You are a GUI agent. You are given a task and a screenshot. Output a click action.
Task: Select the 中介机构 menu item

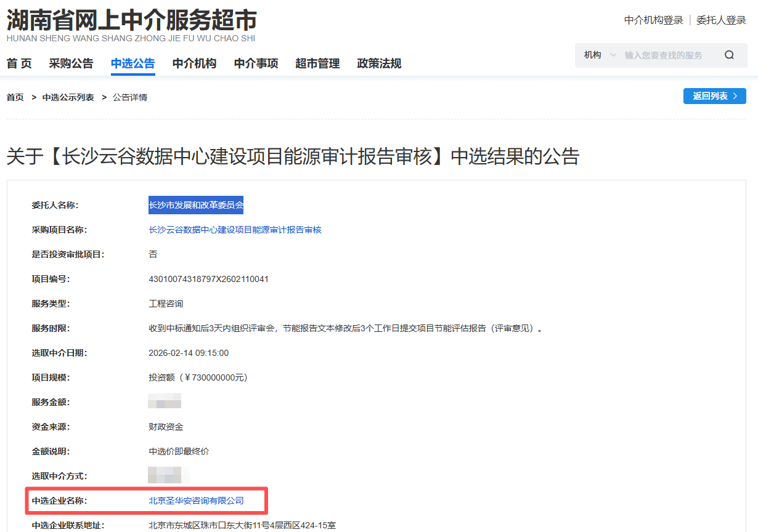tap(194, 63)
